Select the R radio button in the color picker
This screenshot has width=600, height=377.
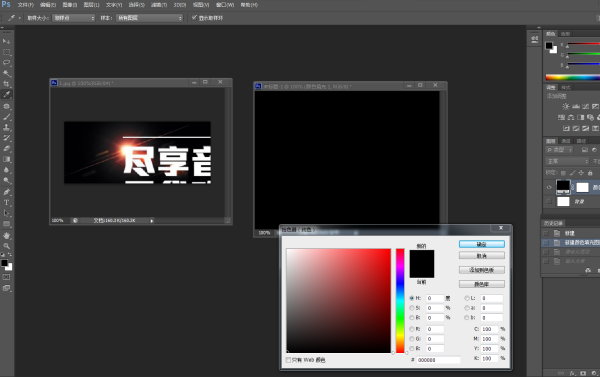412,329
